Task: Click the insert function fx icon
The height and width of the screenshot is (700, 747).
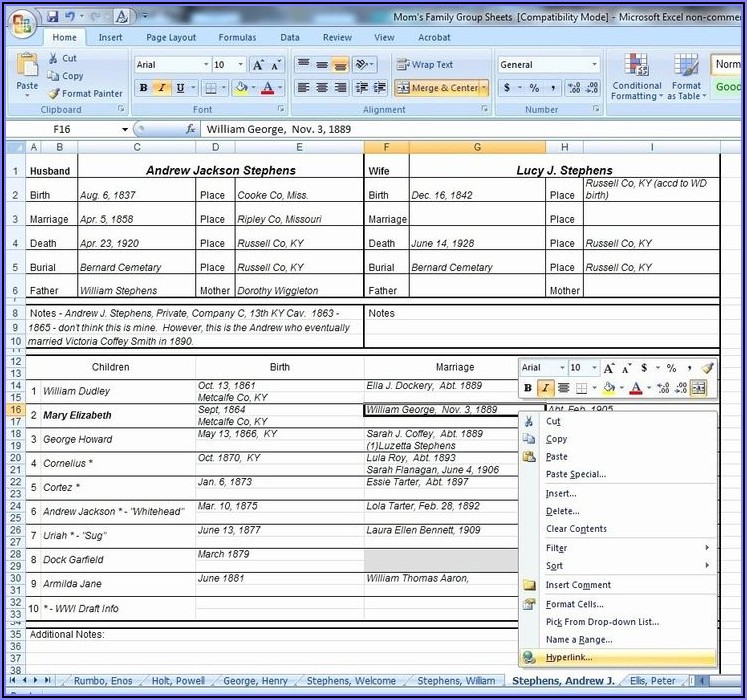Action: click(x=191, y=130)
